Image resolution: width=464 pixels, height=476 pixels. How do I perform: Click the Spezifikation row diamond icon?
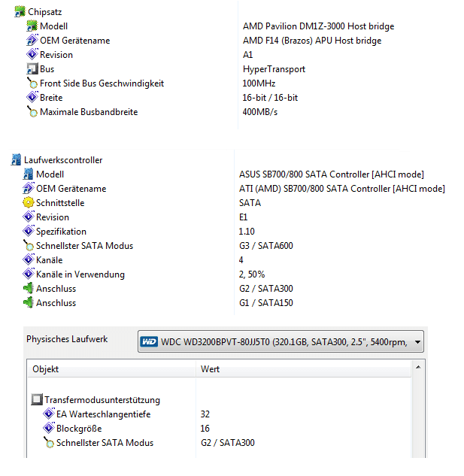click(x=28, y=231)
